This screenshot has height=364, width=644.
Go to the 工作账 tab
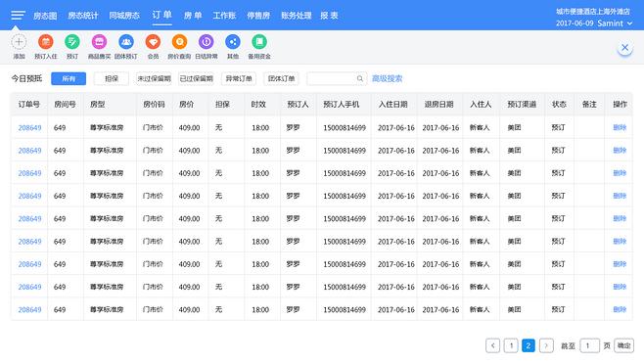(224, 16)
